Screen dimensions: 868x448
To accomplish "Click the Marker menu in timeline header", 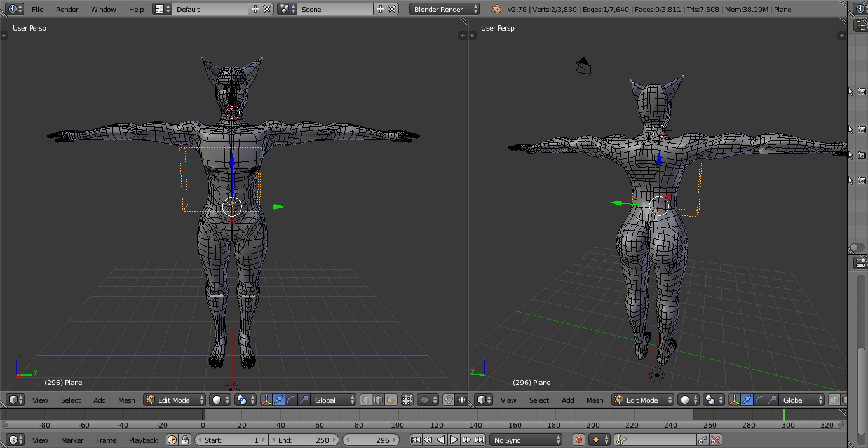I will click(x=72, y=440).
